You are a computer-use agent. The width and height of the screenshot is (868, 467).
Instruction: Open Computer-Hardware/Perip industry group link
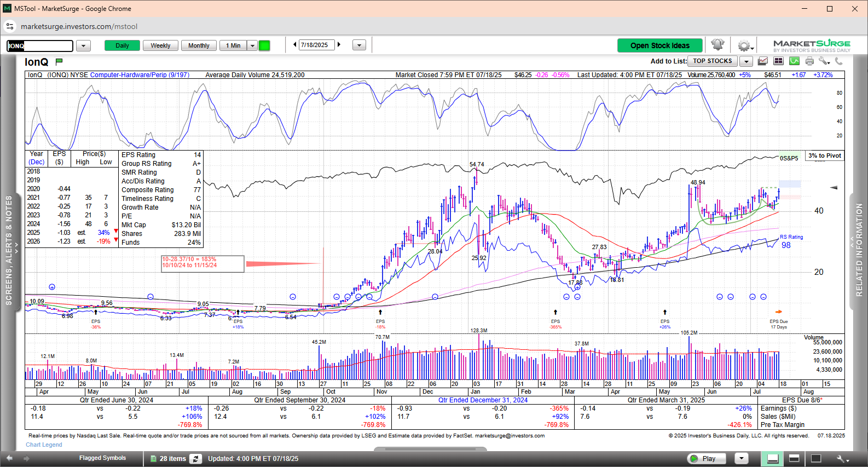pos(140,75)
